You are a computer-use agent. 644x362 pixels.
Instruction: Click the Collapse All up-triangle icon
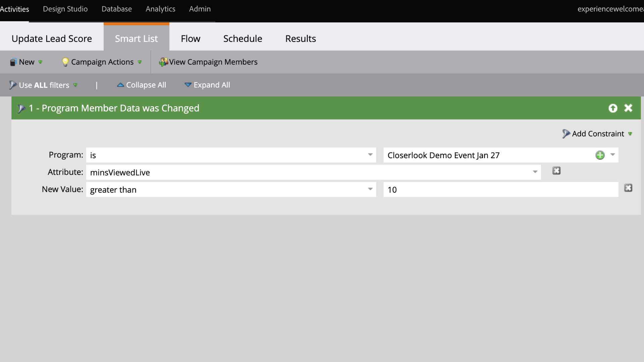point(120,85)
